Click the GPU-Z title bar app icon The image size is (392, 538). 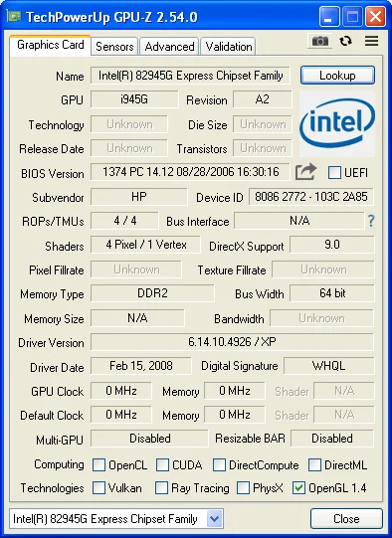tap(14, 16)
